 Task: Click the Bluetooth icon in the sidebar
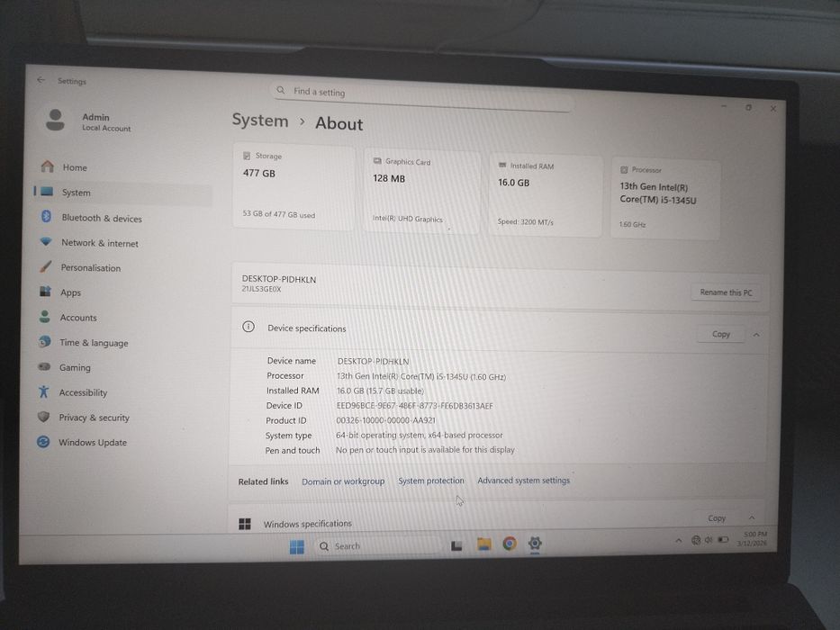(x=46, y=216)
